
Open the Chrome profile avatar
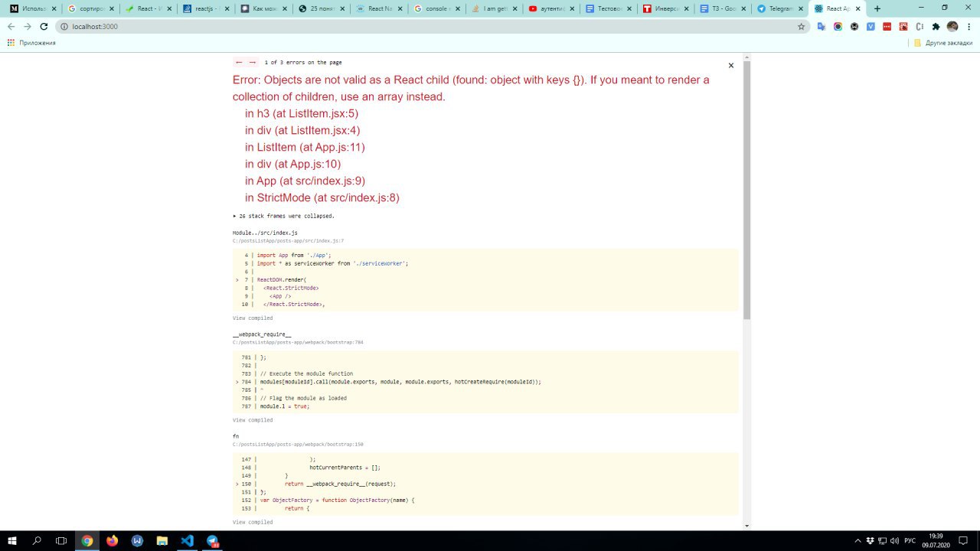[x=952, y=26]
